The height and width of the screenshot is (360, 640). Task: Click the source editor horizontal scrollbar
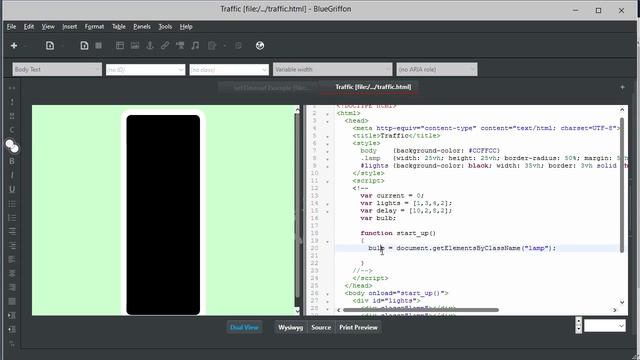click(x=421, y=310)
